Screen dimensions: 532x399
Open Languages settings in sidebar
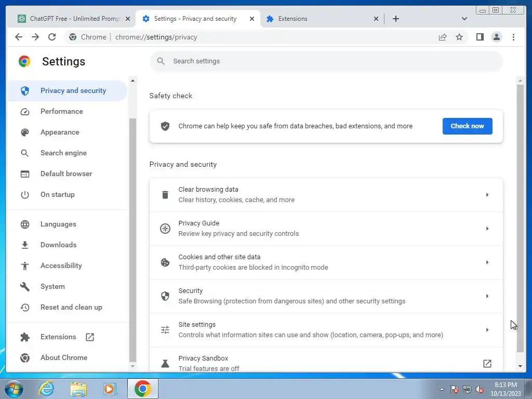click(67, 224)
